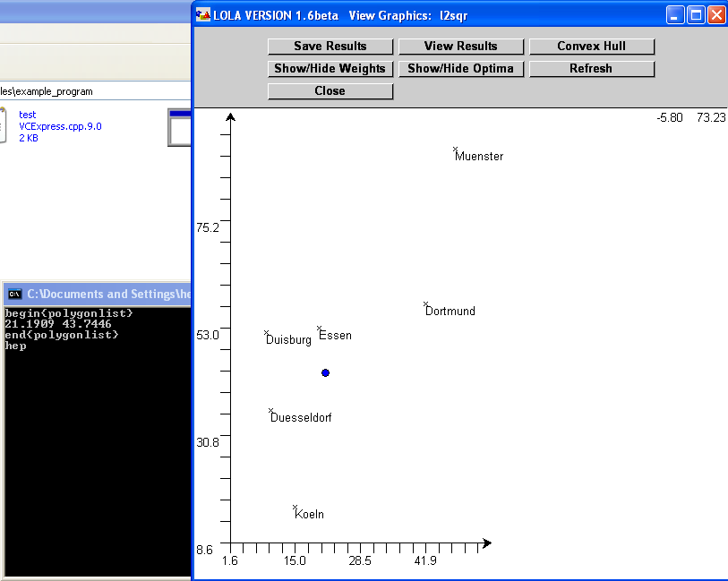Select the Essen location marker

pyautogui.click(x=320, y=328)
